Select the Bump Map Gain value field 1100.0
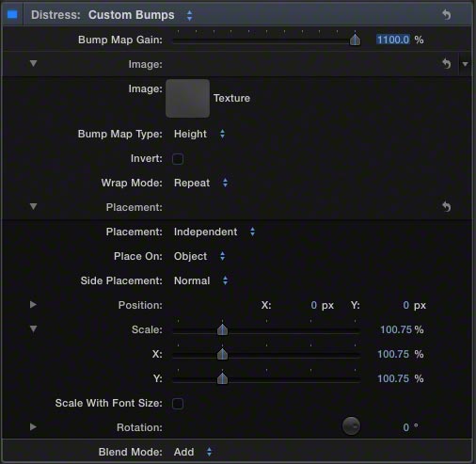 [x=393, y=40]
